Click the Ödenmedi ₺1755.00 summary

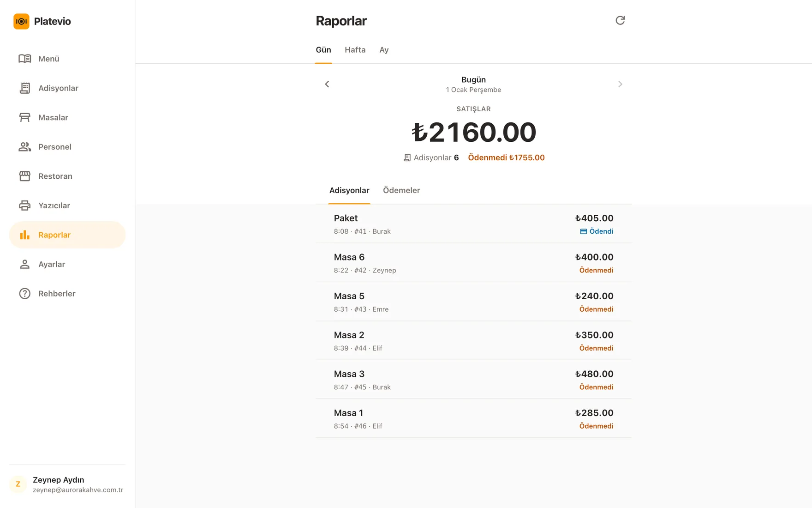click(506, 157)
